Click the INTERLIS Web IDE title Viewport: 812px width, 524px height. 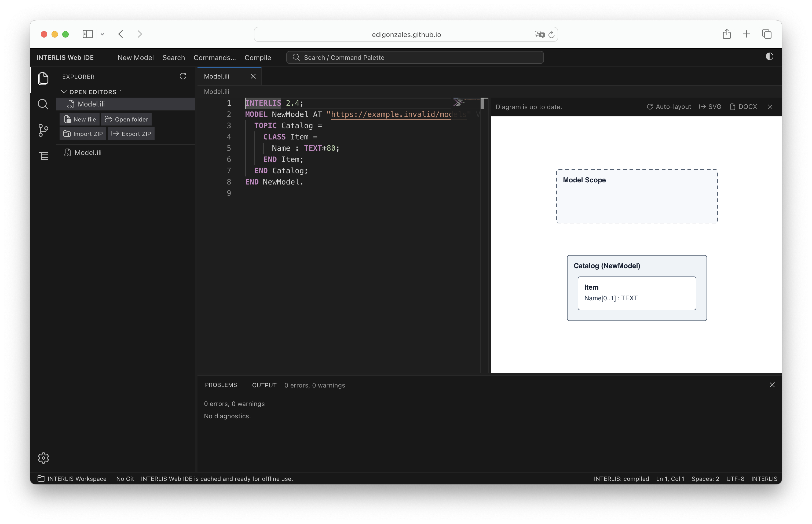[65, 57]
